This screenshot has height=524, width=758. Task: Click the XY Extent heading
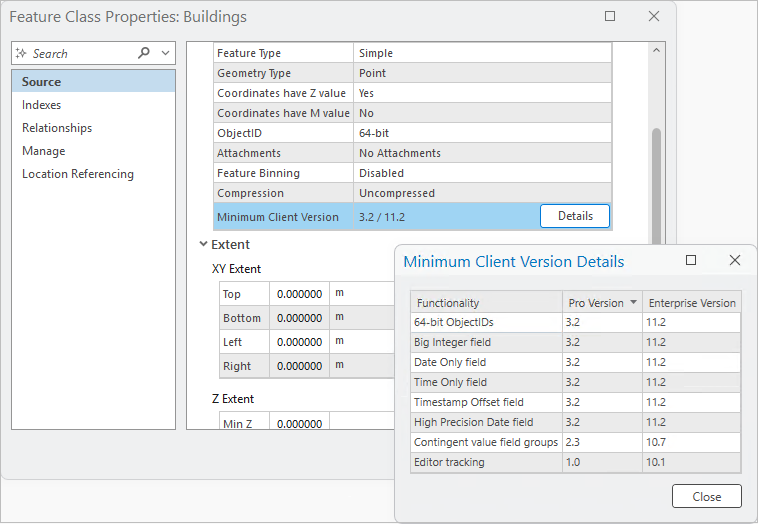pos(236,269)
